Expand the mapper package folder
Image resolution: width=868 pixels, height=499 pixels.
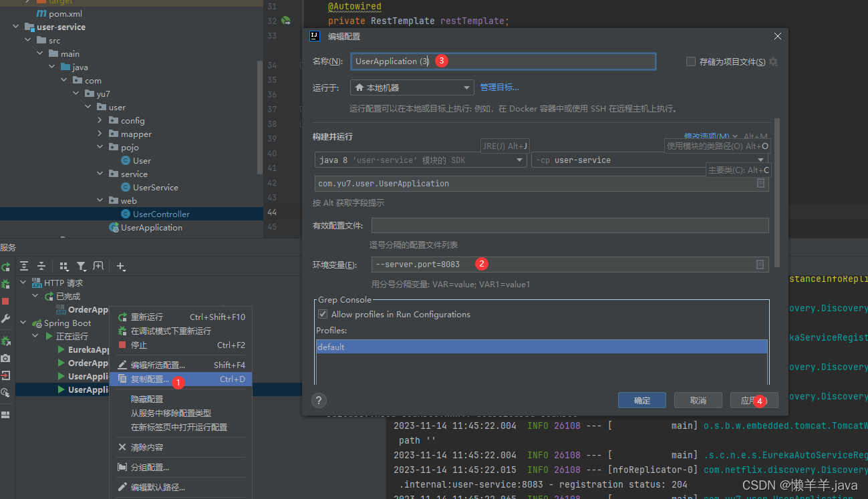coord(100,134)
